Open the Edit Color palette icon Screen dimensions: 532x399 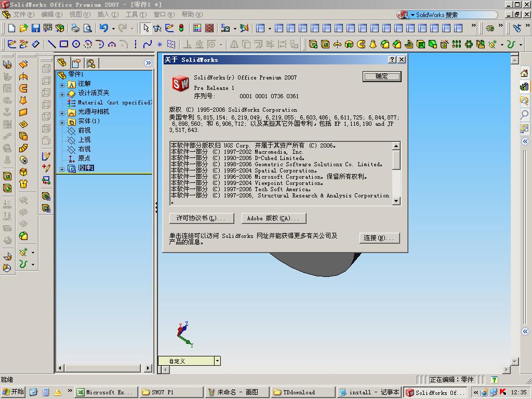[x=197, y=28]
